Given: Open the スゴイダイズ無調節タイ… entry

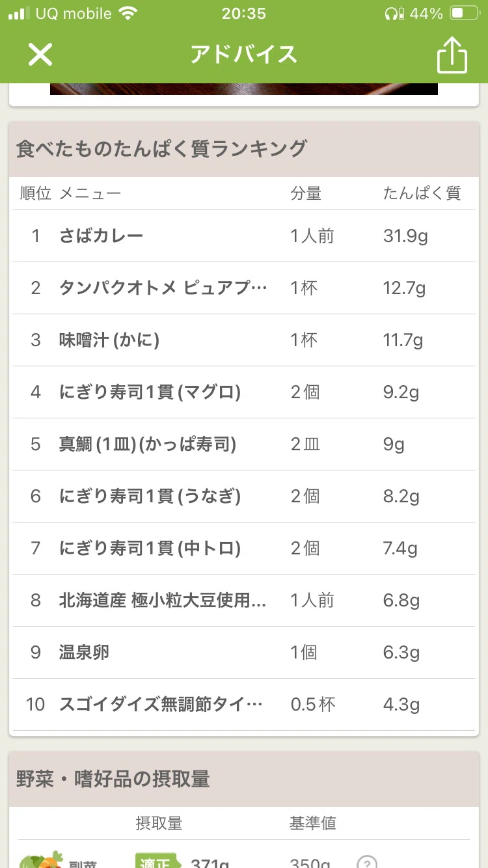Looking at the screenshot, I should point(244,704).
